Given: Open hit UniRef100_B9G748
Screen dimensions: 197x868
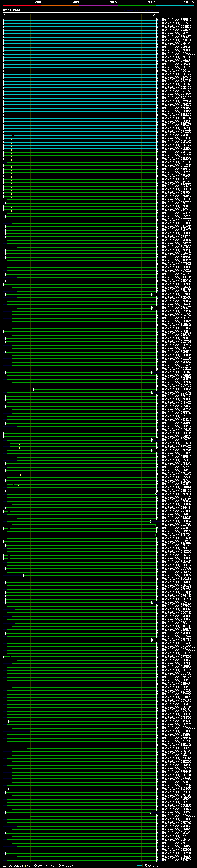Looking at the screenshot, I should coord(177,84).
